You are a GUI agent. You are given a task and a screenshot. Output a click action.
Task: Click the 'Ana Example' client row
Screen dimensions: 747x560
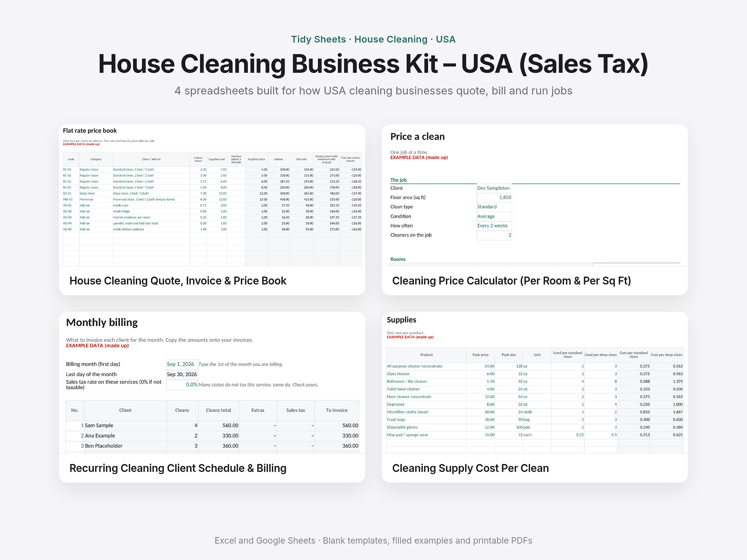pos(212,436)
